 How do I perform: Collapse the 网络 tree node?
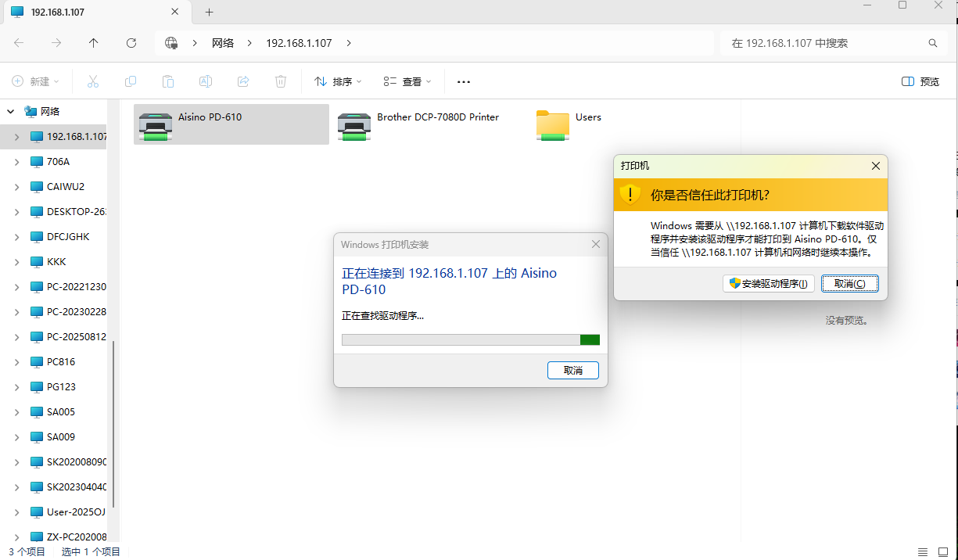11,111
